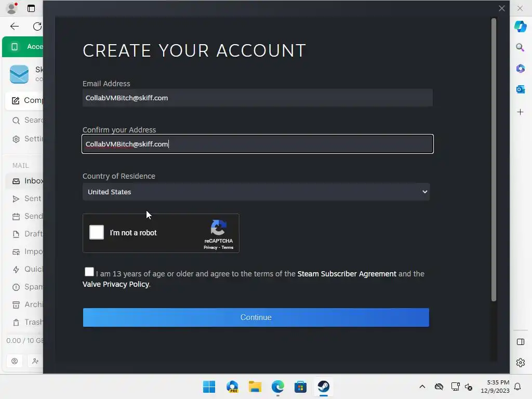Focus the Email Address field
This screenshot has width=532, height=399.
(x=258, y=98)
